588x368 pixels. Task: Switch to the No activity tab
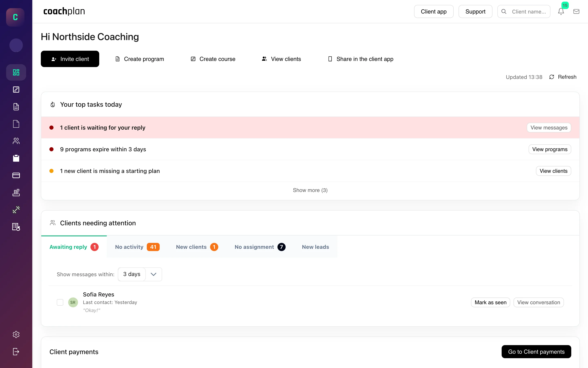(x=137, y=247)
